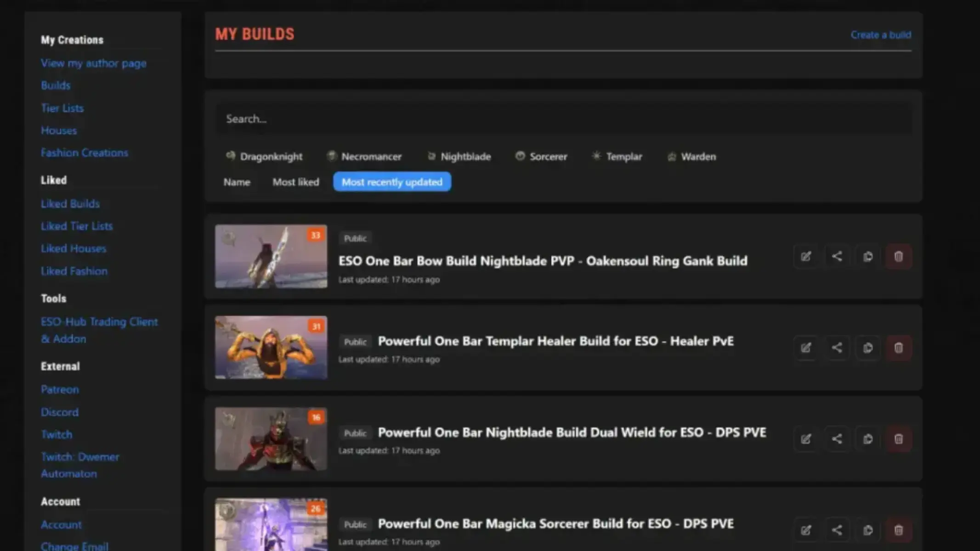980x551 pixels.
Task: Open the Nightblade Dual Wield thumbnail
Action: click(271, 439)
